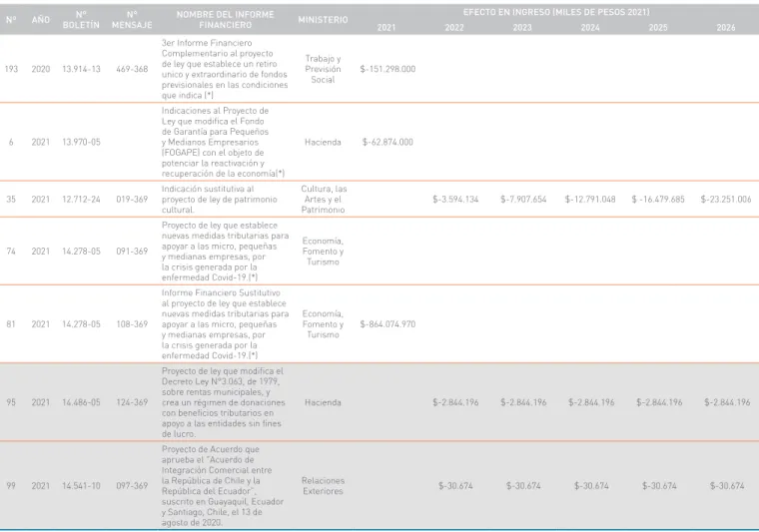Select the $-62.874.000 value
Screen dimensions: 759x532
[x=387, y=142]
